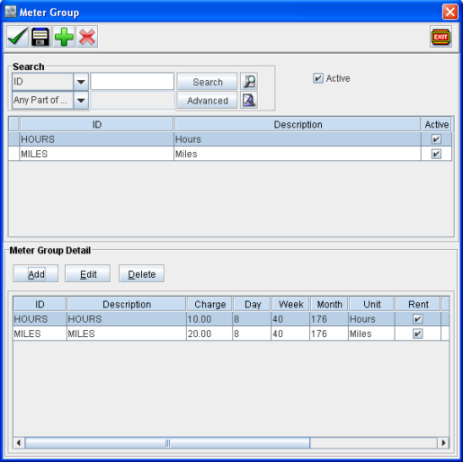Sort details by Charge column header
Image resolution: width=464 pixels, height=463 pixels.
[210, 304]
